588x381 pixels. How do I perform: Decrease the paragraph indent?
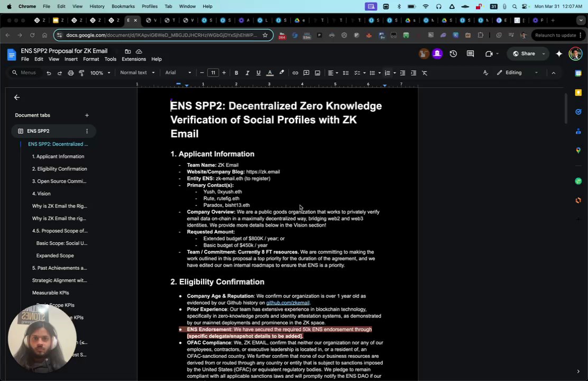click(402, 73)
